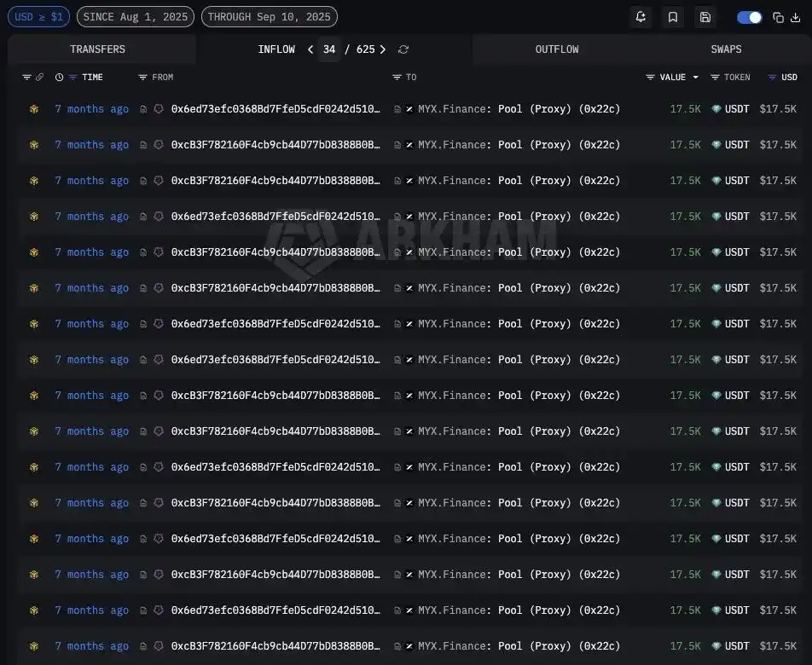Click the page number field showing 34
Image resolution: width=812 pixels, height=665 pixels.
click(329, 49)
